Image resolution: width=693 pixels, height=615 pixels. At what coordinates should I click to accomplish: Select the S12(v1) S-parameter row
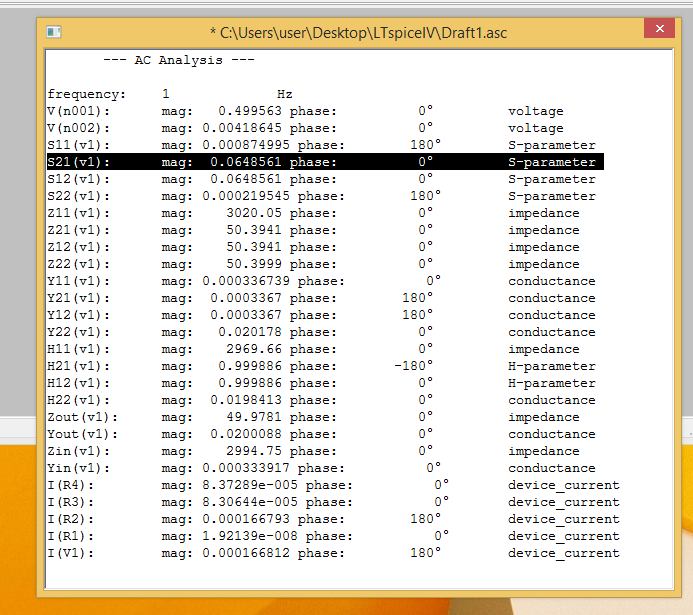click(321, 179)
